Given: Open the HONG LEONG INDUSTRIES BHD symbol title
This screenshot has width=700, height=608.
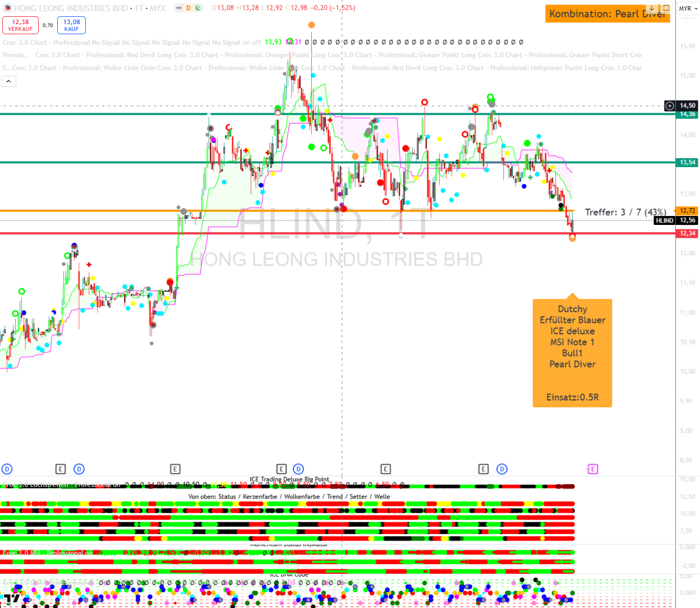Looking at the screenshot, I should pos(71,8).
